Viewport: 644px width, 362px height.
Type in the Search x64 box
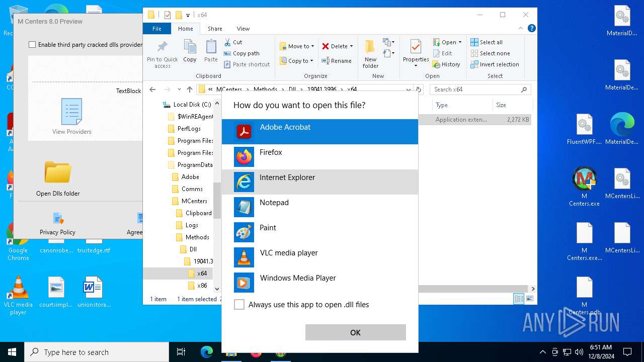click(x=480, y=89)
